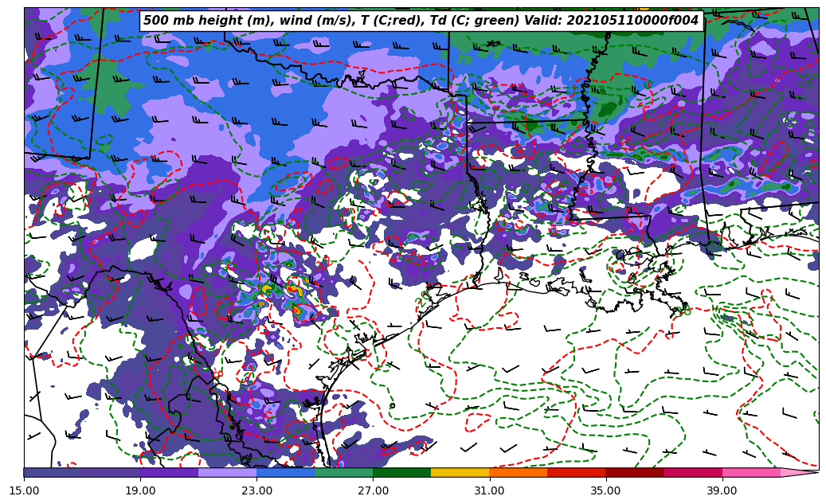The height and width of the screenshot is (504, 826).
Task: Click the first colorbar segment right of 15.00
Action: [x=53, y=472]
